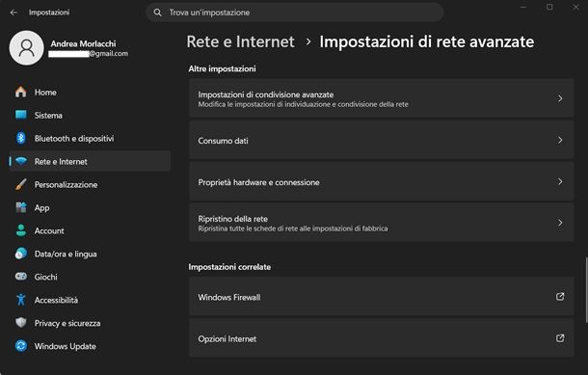
Task: Open Proprietà hardware e connessione option
Action: coord(382,182)
